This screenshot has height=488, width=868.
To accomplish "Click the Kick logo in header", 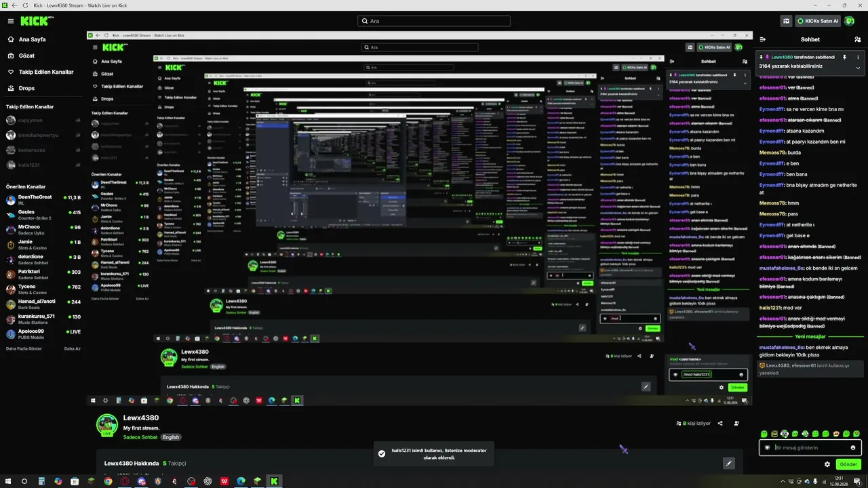I will click(37, 21).
